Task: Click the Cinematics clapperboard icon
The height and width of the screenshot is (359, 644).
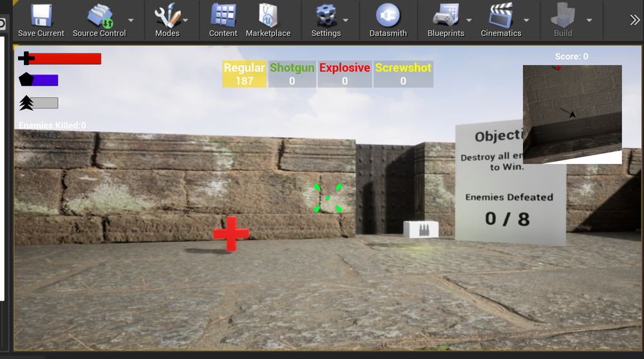Action: pyautogui.click(x=500, y=15)
